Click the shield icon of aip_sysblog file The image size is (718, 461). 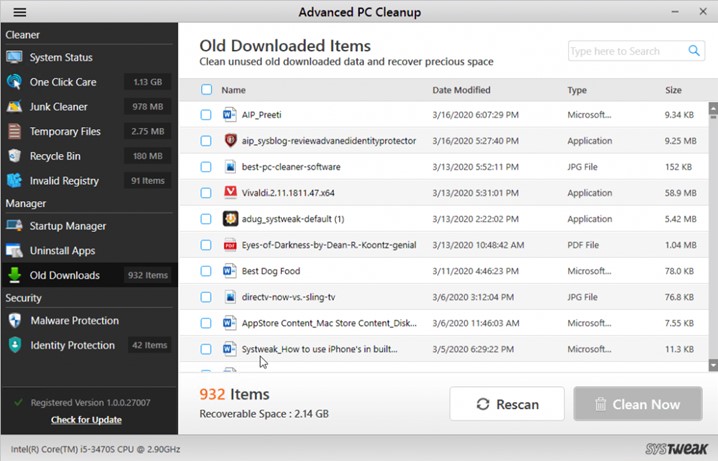click(x=230, y=141)
